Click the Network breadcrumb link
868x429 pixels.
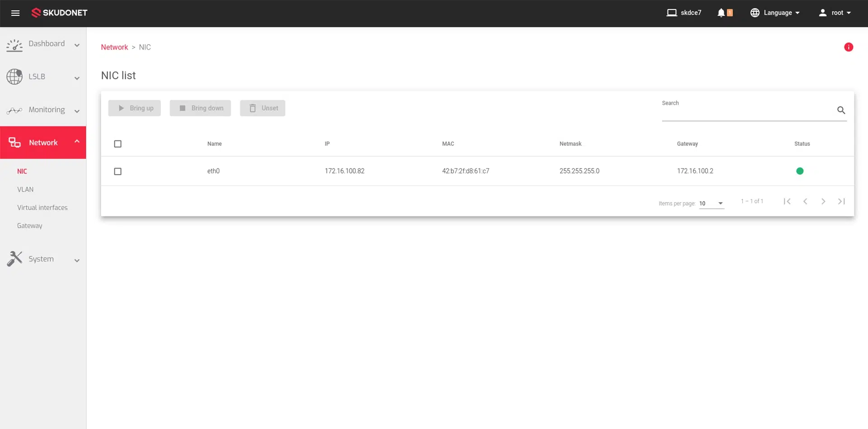pos(114,47)
